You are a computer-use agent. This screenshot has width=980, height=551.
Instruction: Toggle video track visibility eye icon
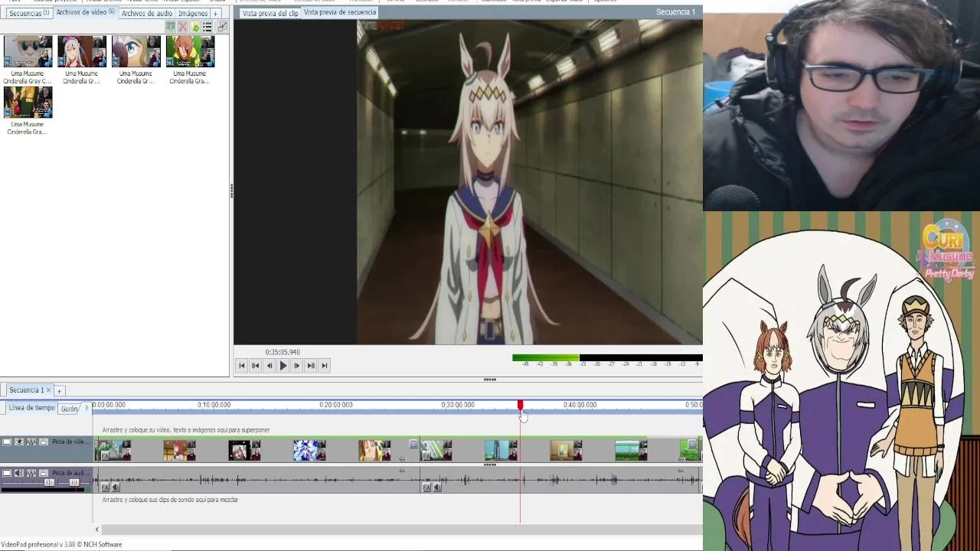[x=19, y=442]
